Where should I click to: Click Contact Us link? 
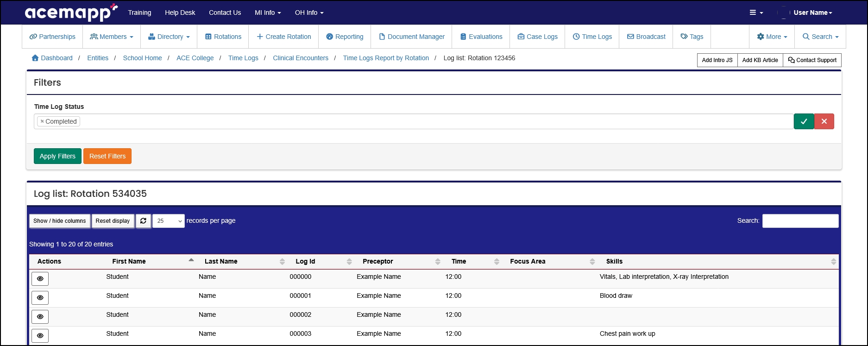(x=225, y=13)
